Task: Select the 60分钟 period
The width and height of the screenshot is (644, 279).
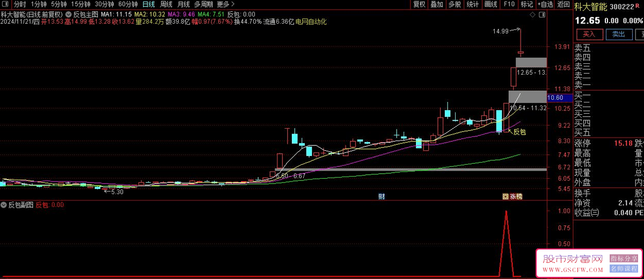Action: coord(128,4)
